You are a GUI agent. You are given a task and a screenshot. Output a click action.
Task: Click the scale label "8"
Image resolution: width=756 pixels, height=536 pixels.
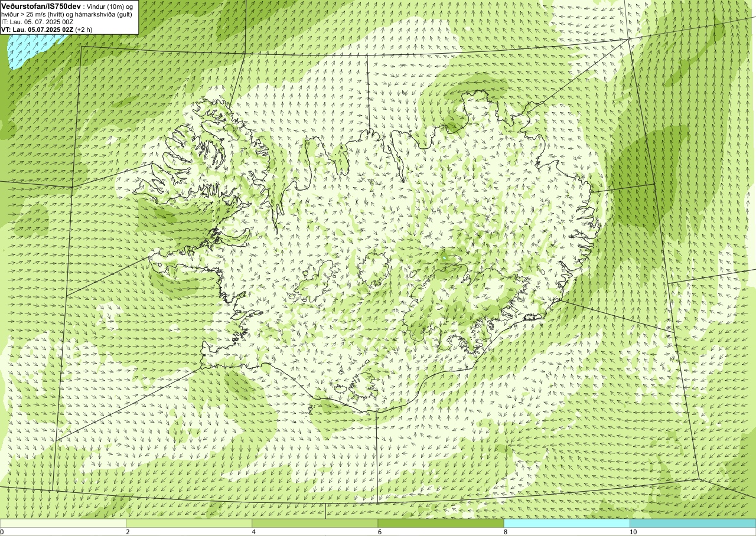[506, 532]
